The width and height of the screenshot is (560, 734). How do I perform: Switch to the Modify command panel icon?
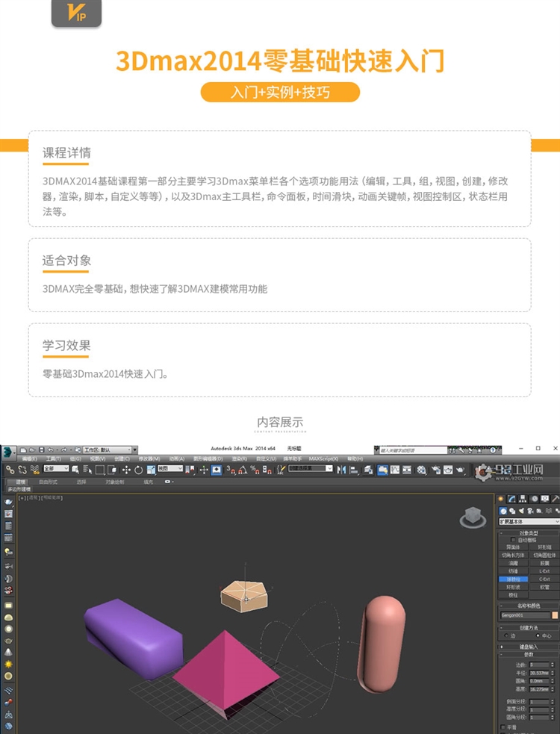click(511, 499)
